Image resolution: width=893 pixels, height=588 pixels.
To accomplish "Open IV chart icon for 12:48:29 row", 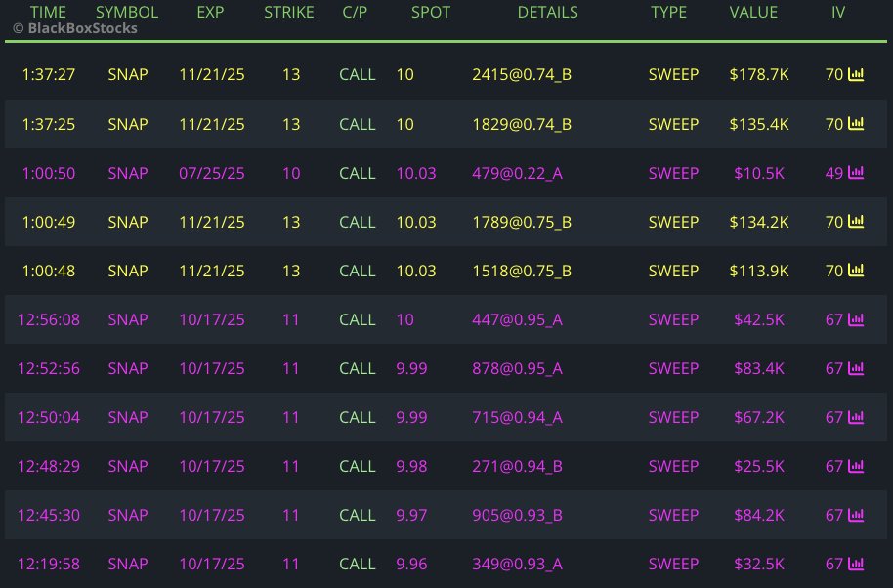I will point(856,466).
